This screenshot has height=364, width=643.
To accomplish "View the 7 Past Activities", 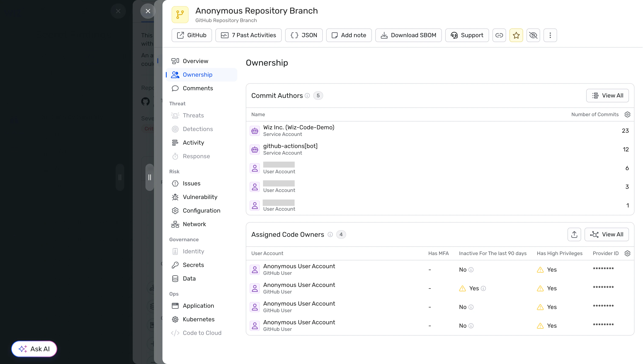I will 248,35.
